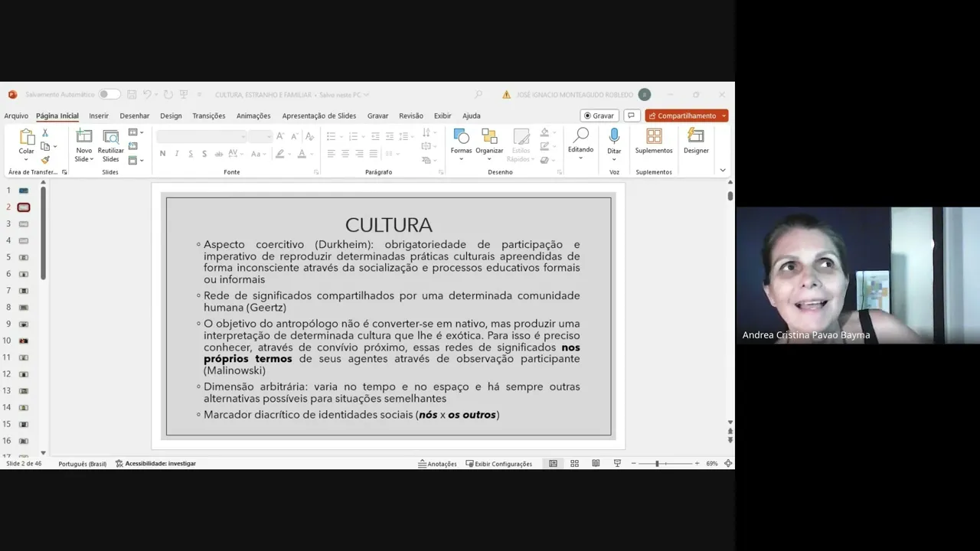Viewport: 980px width, 551px height.
Task: Click the PowerPoint app logo
Action: click(x=12, y=95)
